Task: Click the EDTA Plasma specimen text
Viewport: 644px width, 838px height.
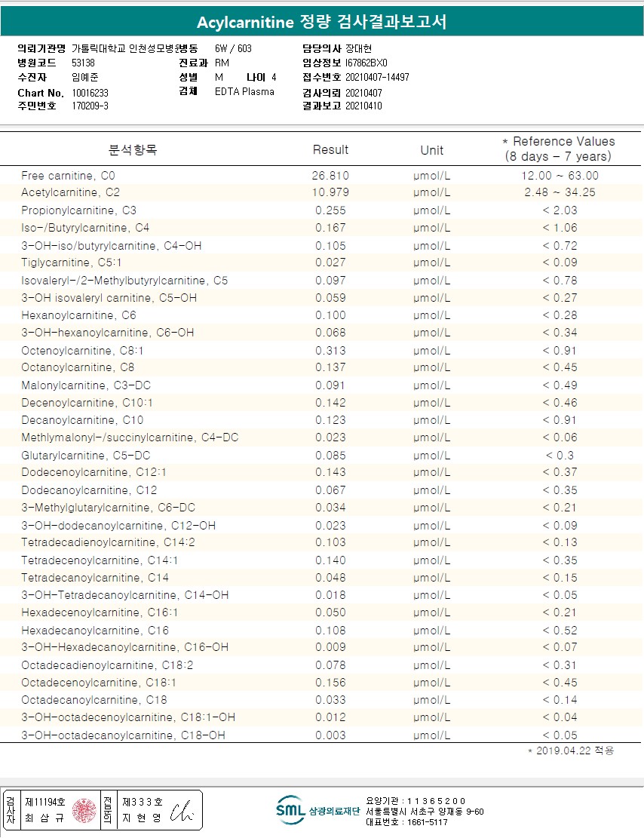Action: pos(244,91)
